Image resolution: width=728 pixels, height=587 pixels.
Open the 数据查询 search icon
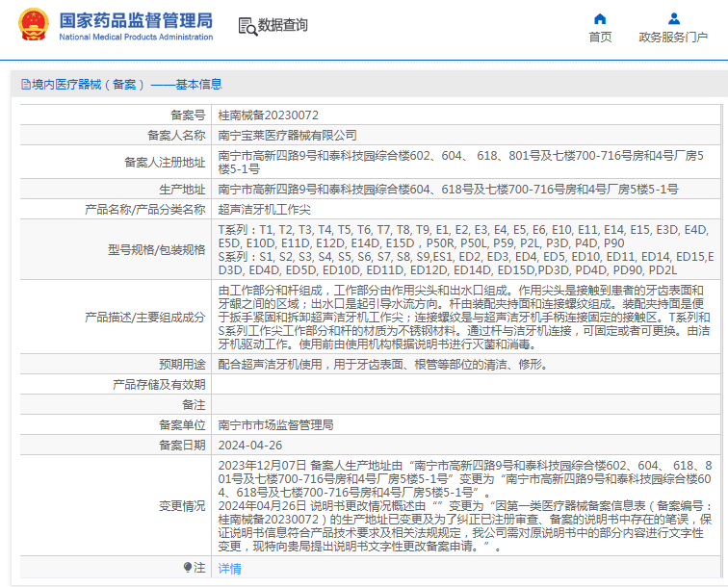pos(247,26)
